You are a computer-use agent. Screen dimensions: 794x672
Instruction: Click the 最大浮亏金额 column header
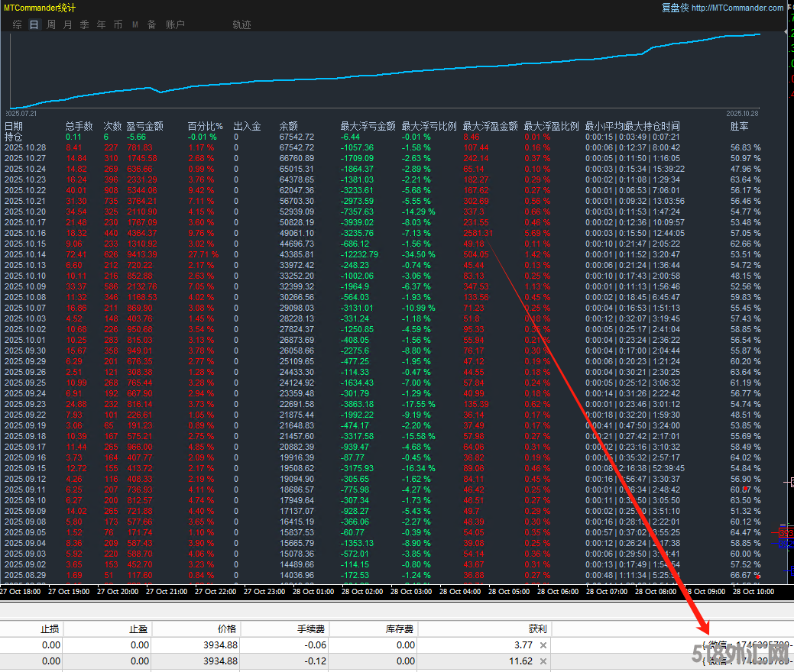(368, 126)
